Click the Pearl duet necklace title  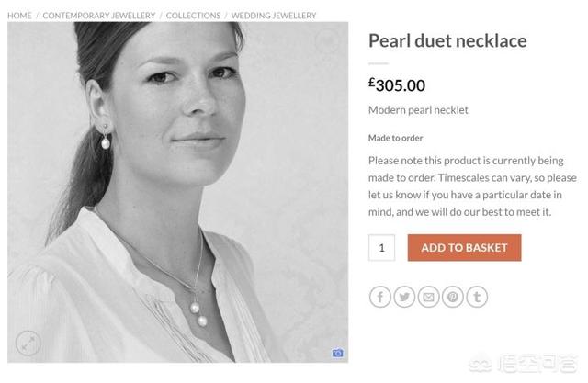pyautogui.click(x=447, y=40)
